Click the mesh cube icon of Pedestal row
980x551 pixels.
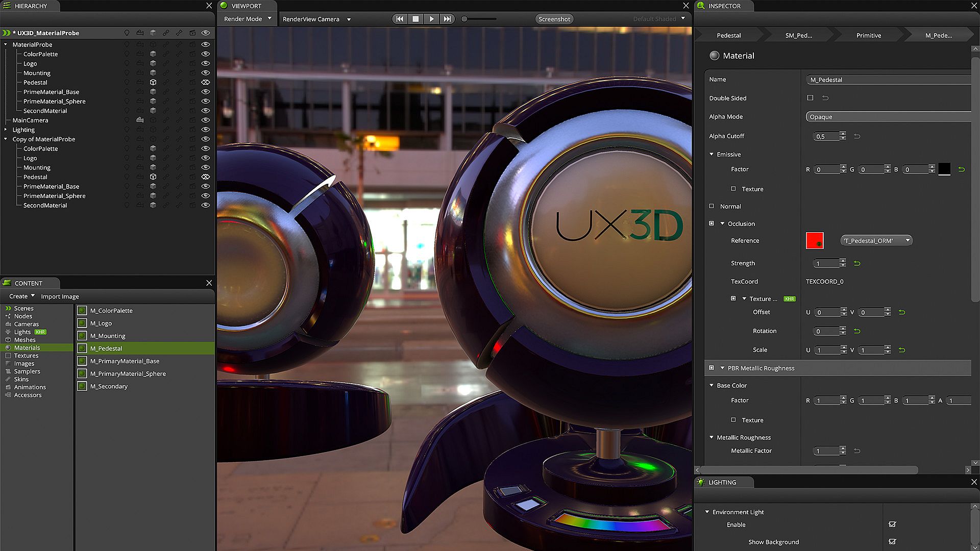[153, 82]
